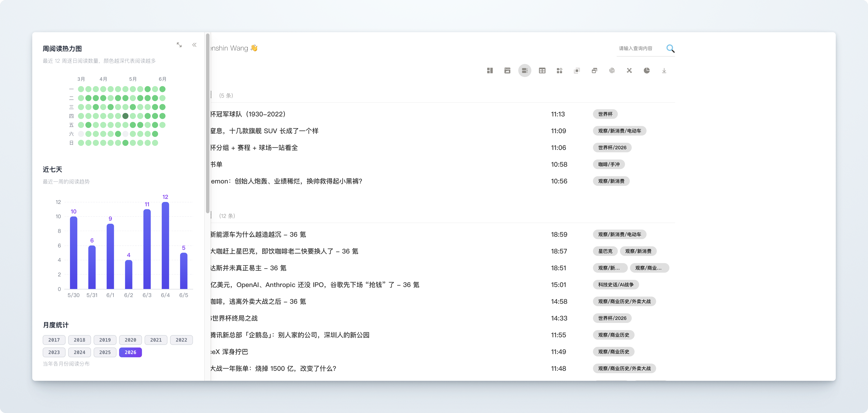868x413 pixels.
Task: Open the widgets category view icon
Action: (559, 71)
